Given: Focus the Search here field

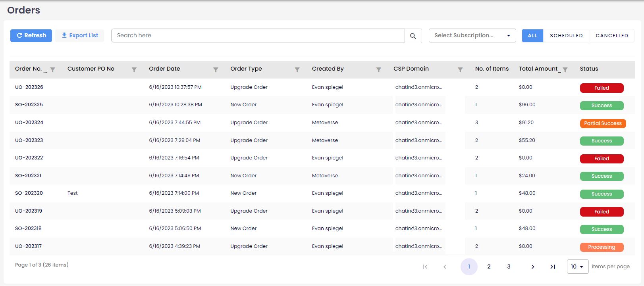Looking at the screenshot, I should (x=258, y=36).
